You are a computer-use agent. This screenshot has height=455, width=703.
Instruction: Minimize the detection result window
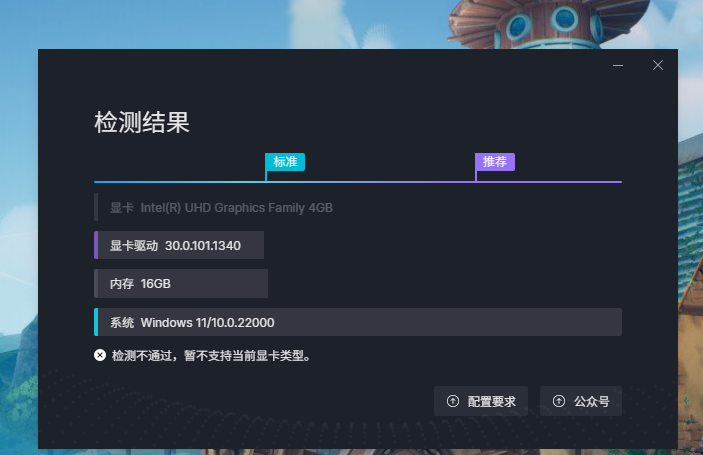[x=618, y=65]
